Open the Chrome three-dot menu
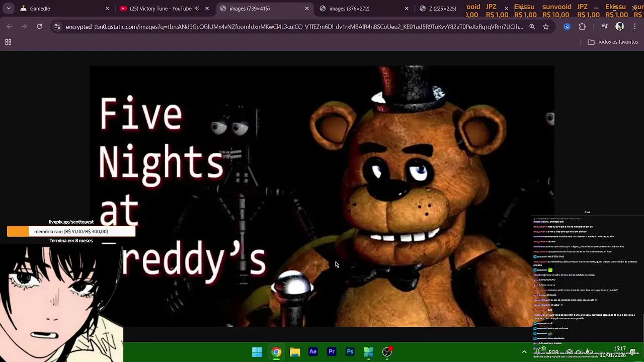 click(635, 27)
